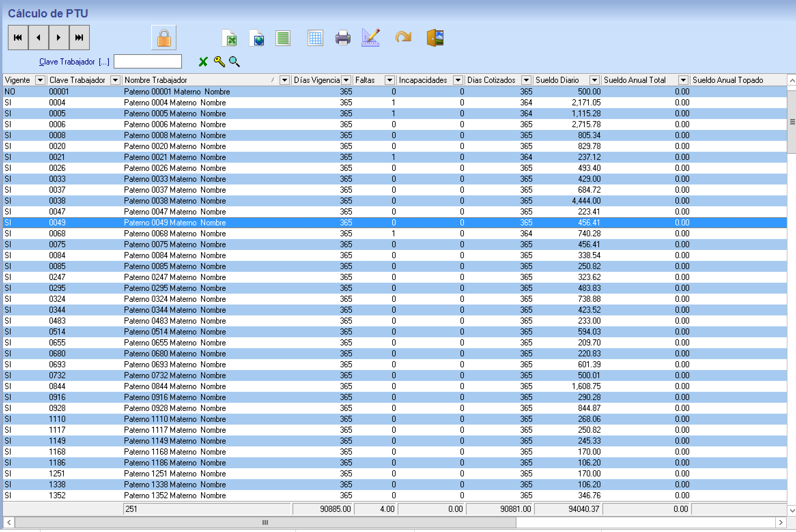Open the ruler and pencil design tool

371,38
